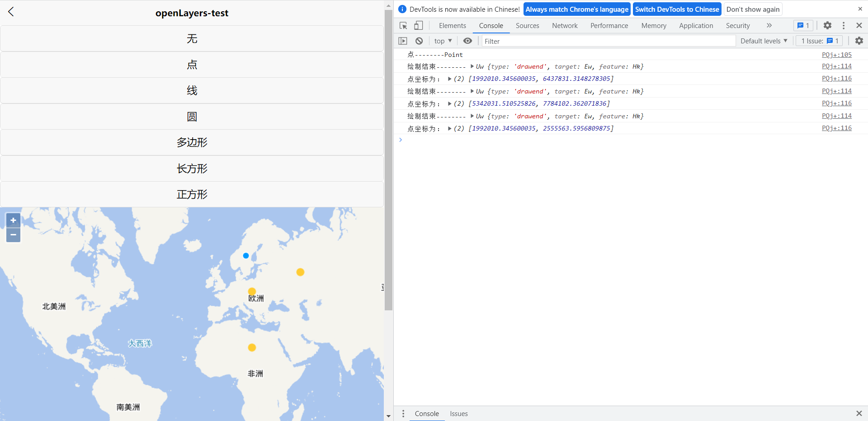Switch to the Memory tab
Screen dimensions: 868x421
pyautogui.click(x=654, y=26)
